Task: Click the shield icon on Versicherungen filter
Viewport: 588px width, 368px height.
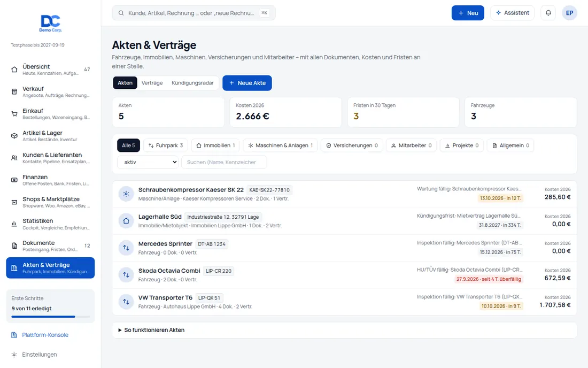Action: [x=329, y=145]
